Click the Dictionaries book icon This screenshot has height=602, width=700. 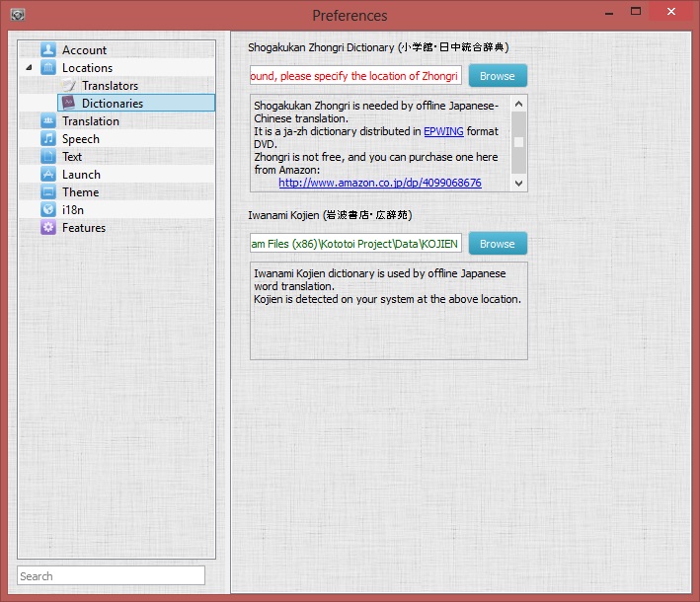(68, 103)
